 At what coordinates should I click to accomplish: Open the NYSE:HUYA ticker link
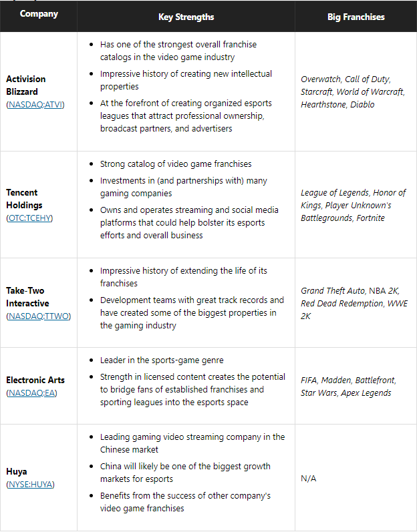pyautogui.click(x=31, y=484)
